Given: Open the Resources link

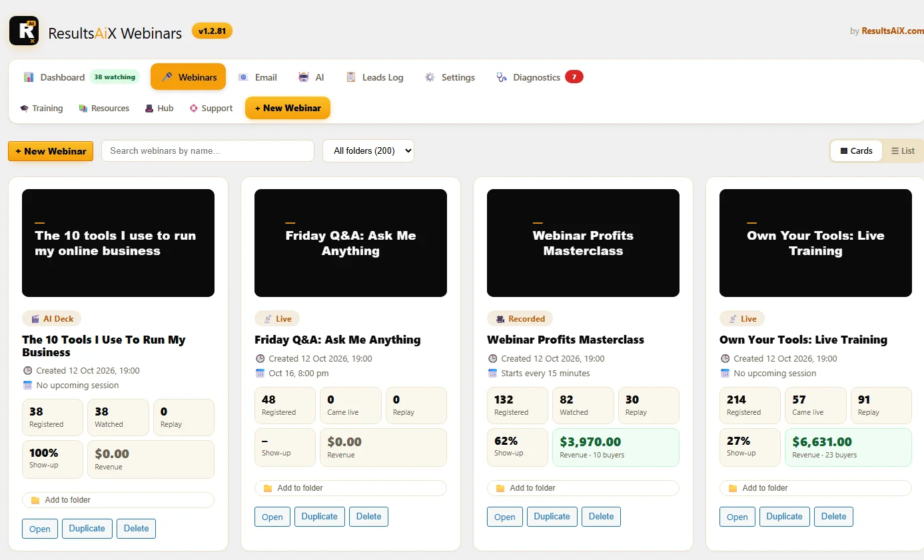Looking at the screenshot, I should pyautogui.click(x=104, y=108).
